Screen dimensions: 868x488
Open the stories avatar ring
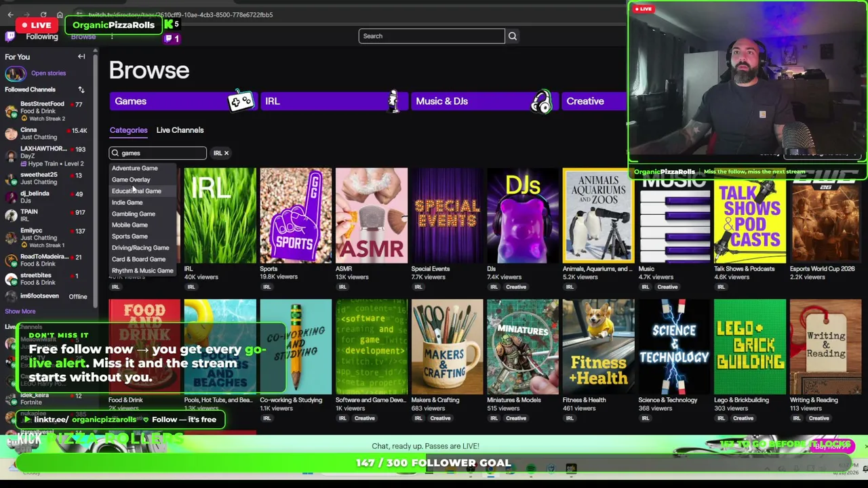click(x=15, y=73)
